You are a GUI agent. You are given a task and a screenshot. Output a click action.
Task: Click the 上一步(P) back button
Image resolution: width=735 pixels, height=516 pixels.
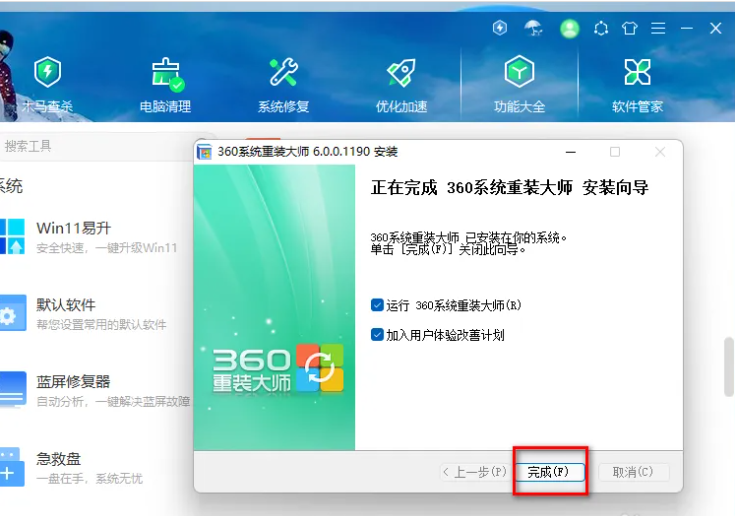(x=475, y=472)
